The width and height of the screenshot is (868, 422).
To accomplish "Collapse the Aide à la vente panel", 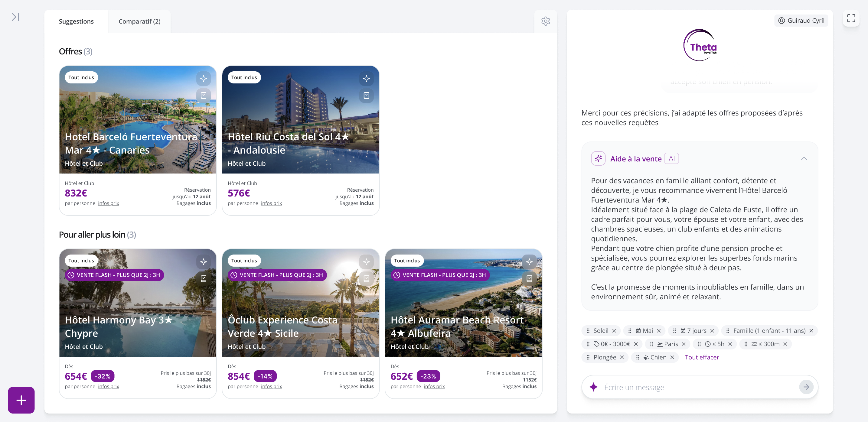I will point(804,159).
